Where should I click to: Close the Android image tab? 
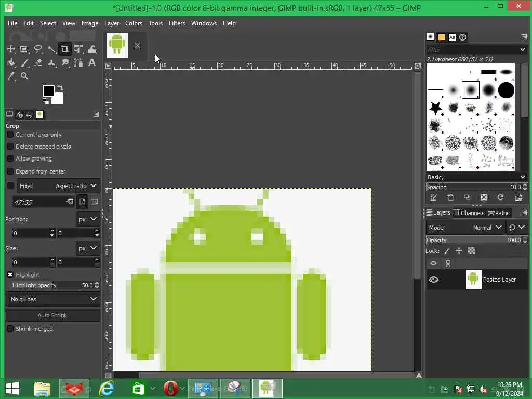point(137,46)
